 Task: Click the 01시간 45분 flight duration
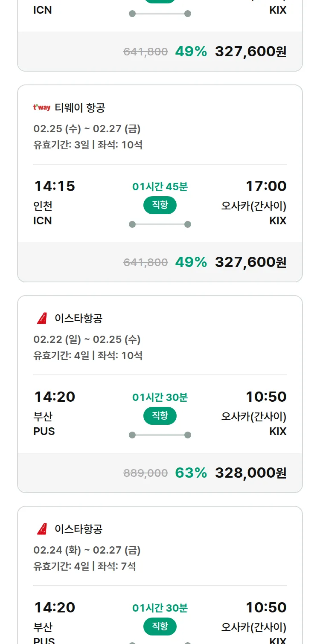[160, 186]
